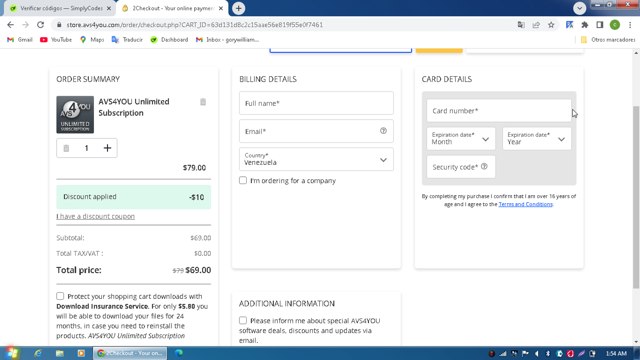Open Chrome three-dot menu

(630, 25)
